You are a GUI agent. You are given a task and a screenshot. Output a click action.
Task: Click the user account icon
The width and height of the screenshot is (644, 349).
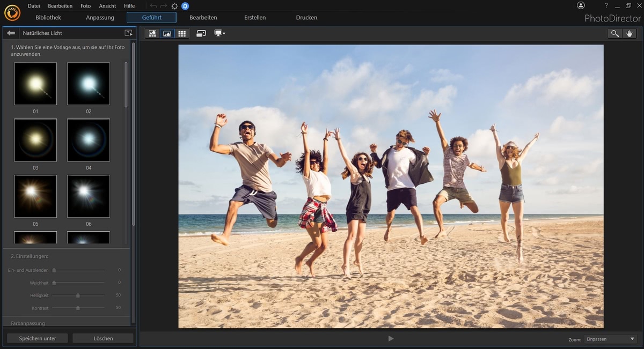(x=581, y=5)
